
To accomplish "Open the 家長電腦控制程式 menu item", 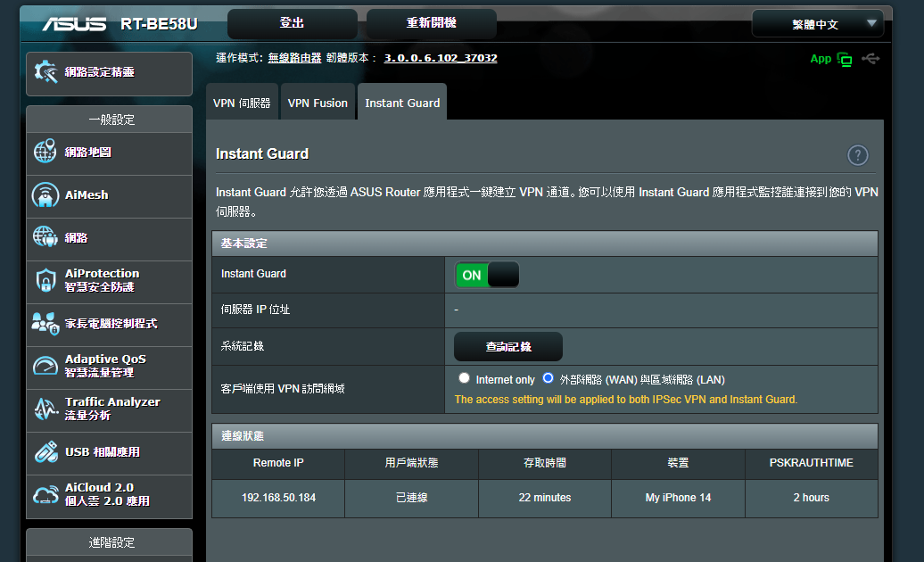I will [x=110, y=325].
